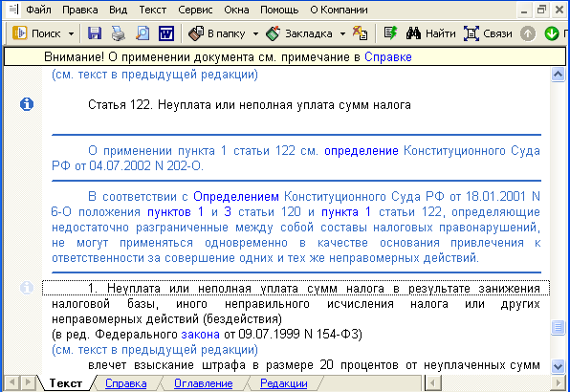570x392 pixels.
Task: Open the Правка menu
Action: tap(80, 10)
